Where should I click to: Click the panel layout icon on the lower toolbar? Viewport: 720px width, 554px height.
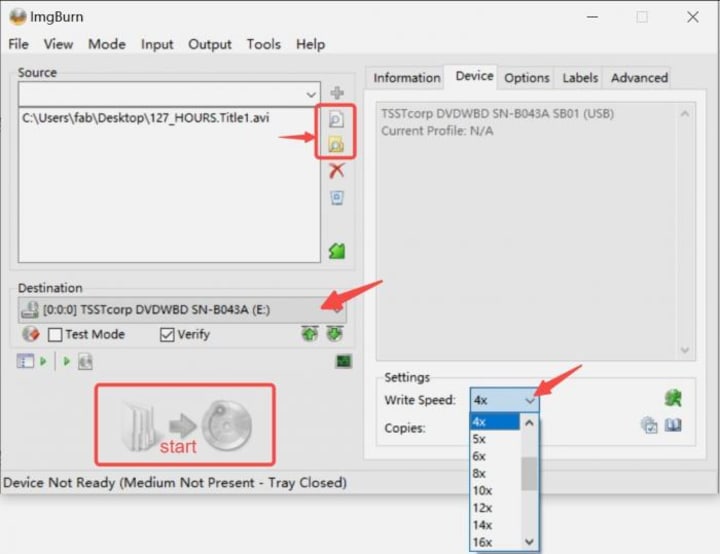25,362
